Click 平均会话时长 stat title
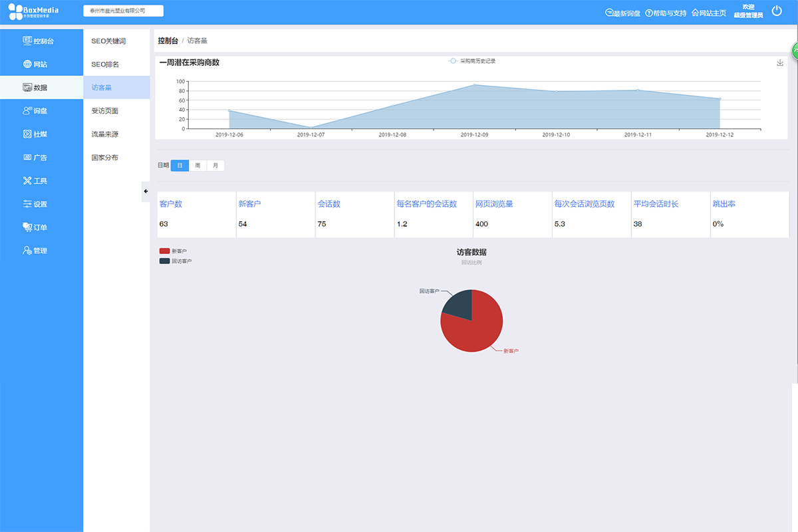798x532 pixels. tap(656, 204)
